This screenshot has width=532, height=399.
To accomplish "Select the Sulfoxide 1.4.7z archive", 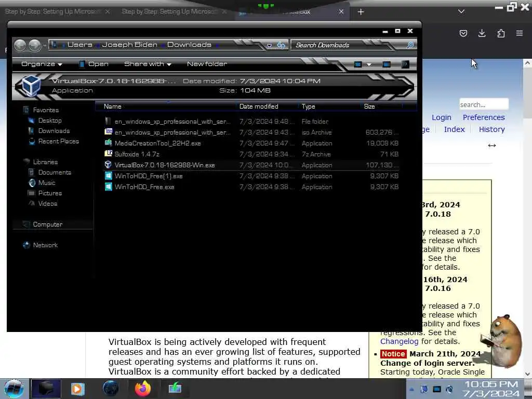I will (251, 154).
